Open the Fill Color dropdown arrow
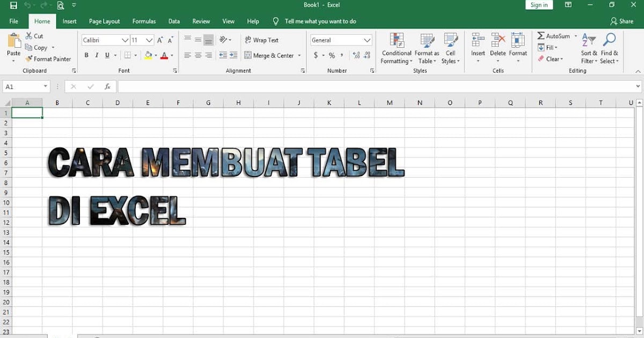The height and width of the screenshot is (338, 644). (155, 55)
